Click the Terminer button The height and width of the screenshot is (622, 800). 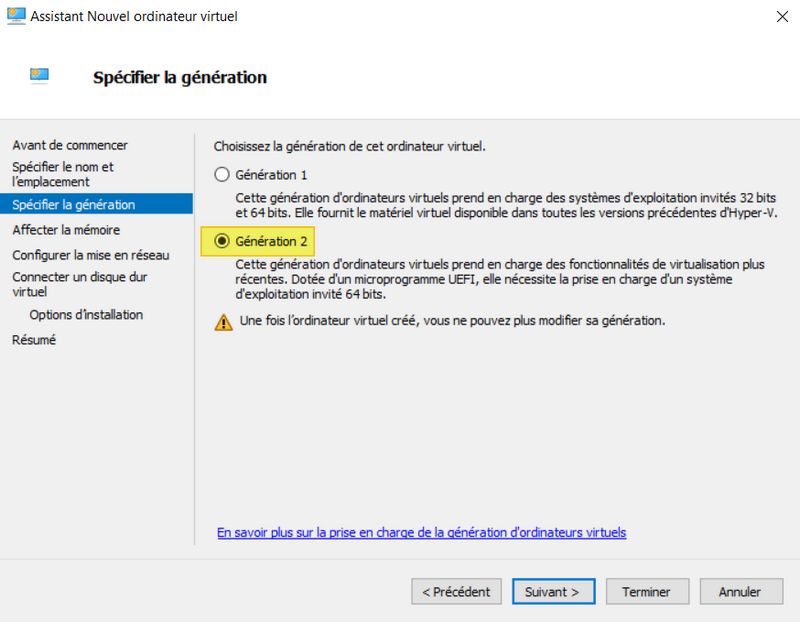[x=646, y=591]
